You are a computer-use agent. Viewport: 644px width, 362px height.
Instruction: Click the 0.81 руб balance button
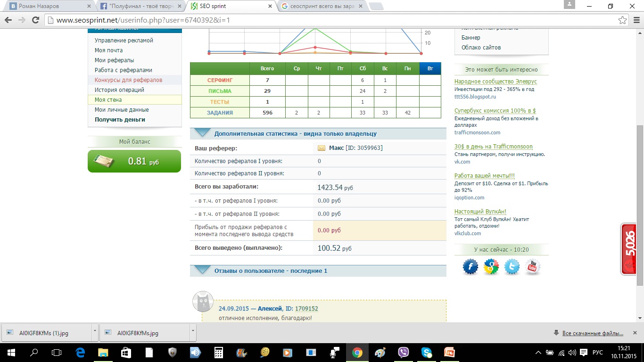(134, 161)
